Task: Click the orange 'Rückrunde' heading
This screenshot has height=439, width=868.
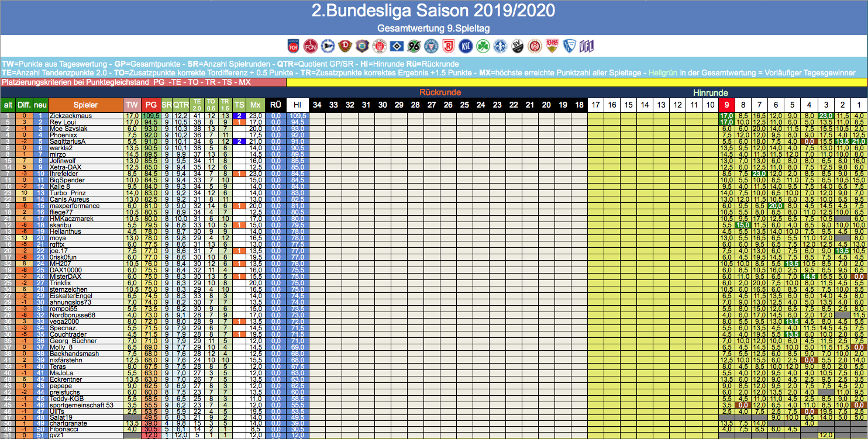Action: [440, 92]
